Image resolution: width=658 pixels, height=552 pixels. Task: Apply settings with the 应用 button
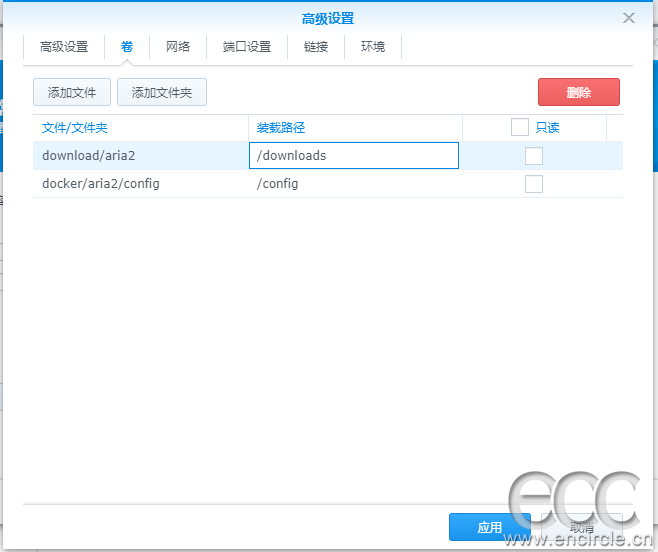489,527
